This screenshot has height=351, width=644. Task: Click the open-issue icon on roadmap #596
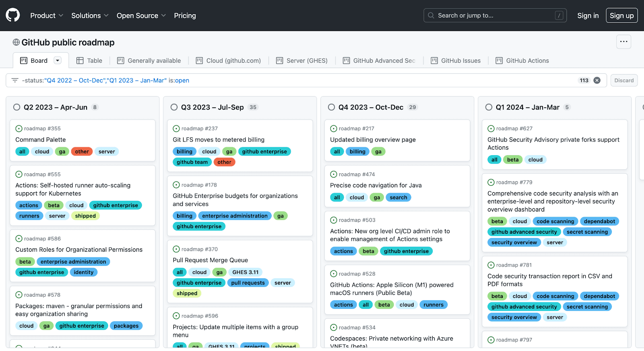click(176, 316)
